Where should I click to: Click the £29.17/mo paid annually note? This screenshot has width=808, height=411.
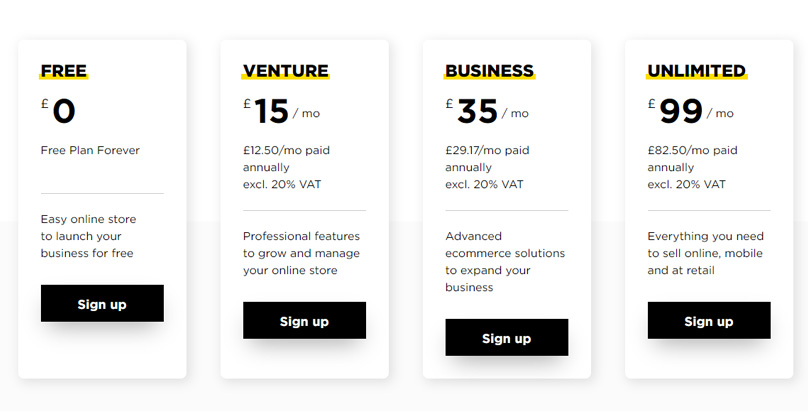coord(487,167)
